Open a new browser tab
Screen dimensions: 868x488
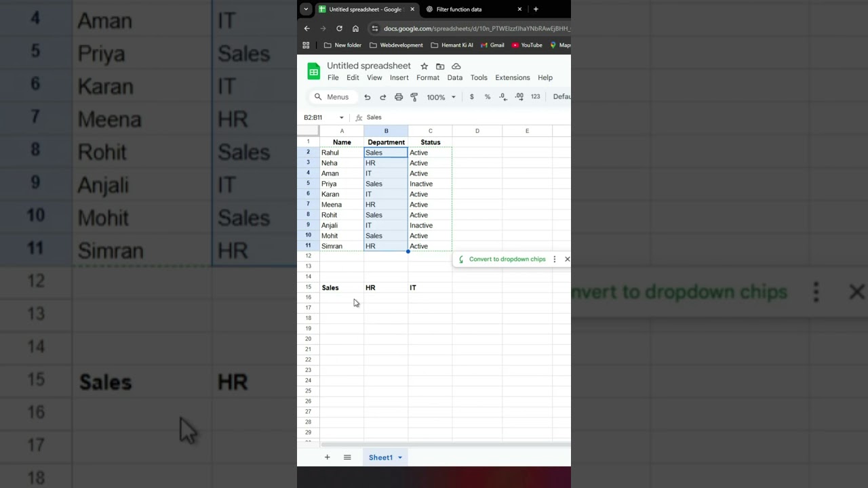coord(536,9)
